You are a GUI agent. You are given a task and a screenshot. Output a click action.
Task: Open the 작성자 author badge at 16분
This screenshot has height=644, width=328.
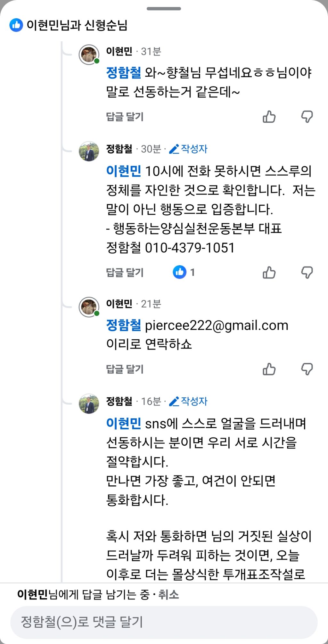pos(188,401)
